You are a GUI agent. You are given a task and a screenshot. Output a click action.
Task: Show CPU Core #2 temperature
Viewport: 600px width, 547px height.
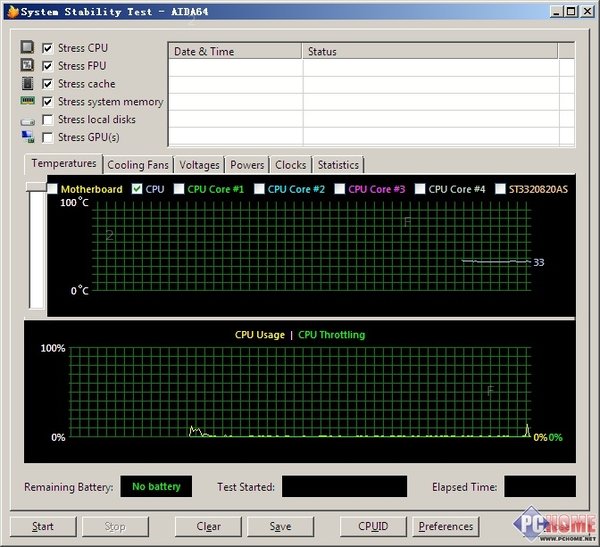tap(259, 189)
